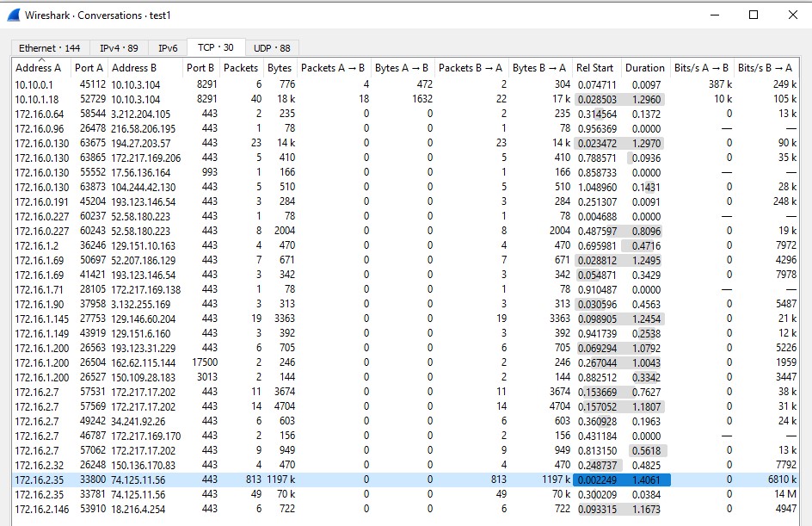Viewport: 812px width, 526px height.
Task: Click destination address 194.27.203.57
Action: point(141,143)
